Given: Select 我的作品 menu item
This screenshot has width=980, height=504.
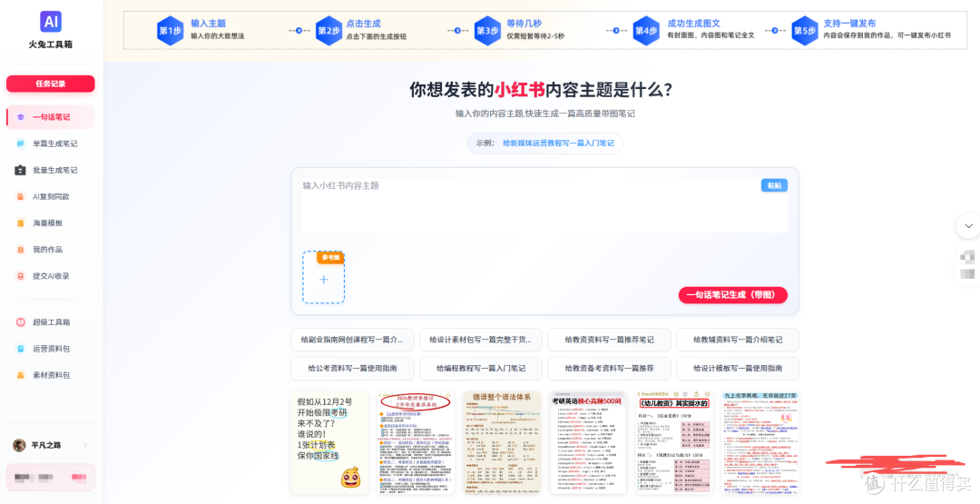Looking at the screenshot, I should [51, 250].
